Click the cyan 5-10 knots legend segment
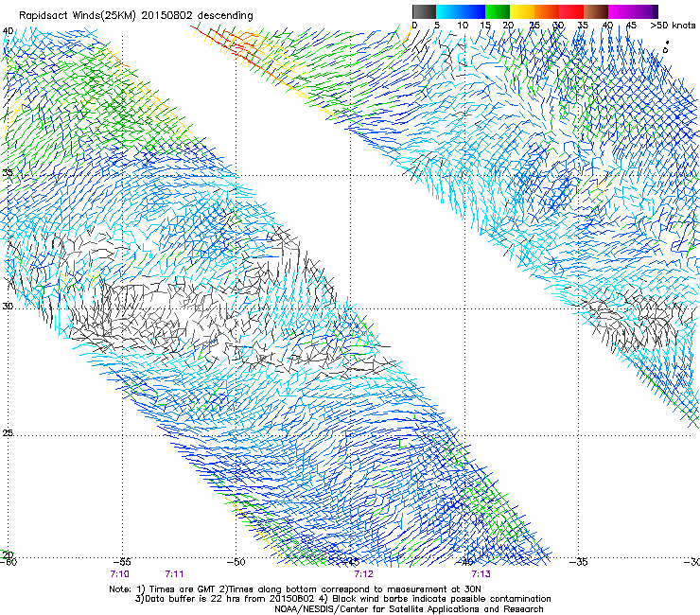The height and width of the screenshot is (615, 700). [x=448, y=11]
